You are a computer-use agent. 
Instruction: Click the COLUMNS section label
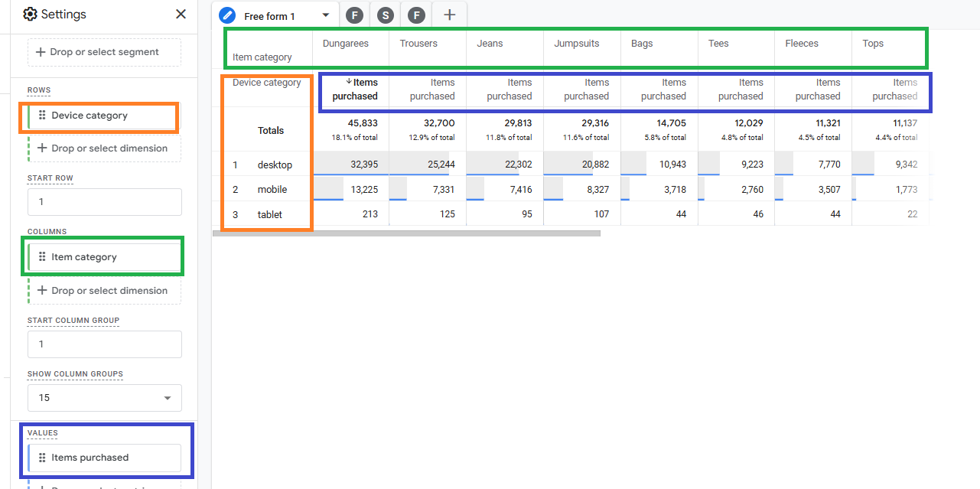47,232
